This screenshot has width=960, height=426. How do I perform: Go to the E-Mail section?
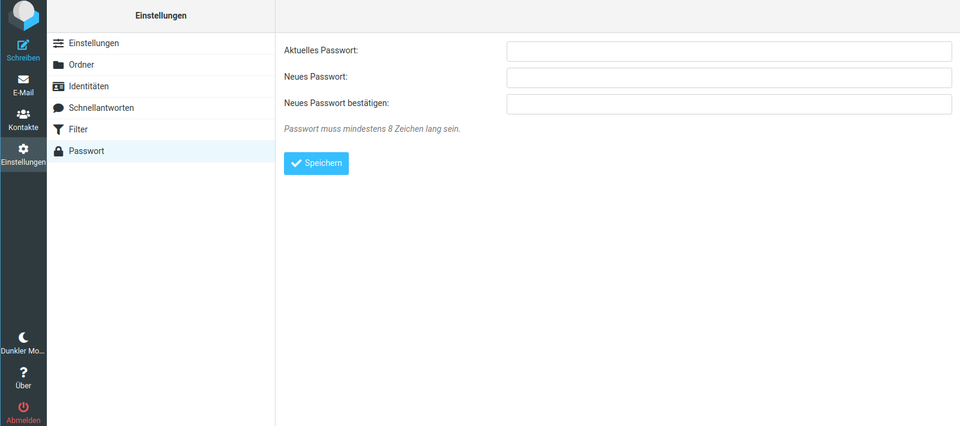tap(23, 86)
